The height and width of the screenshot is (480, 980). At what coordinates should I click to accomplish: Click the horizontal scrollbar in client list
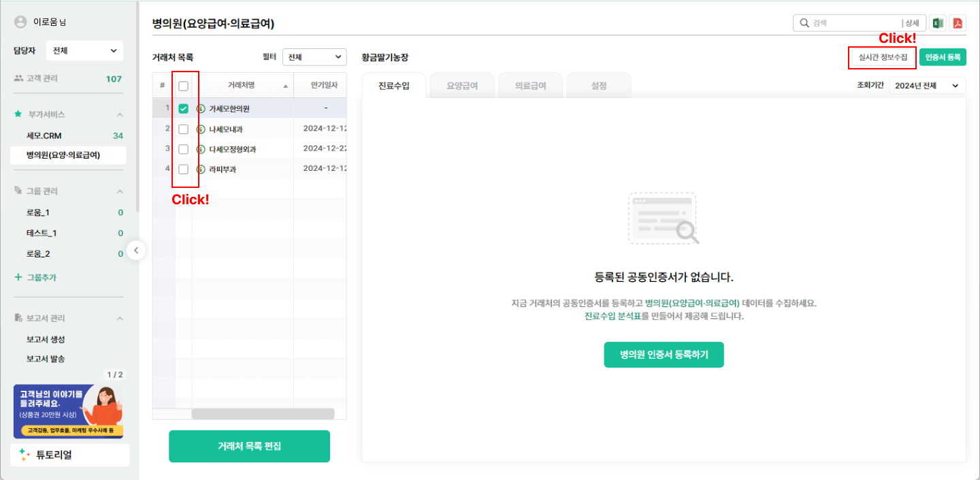click(263, 413)
